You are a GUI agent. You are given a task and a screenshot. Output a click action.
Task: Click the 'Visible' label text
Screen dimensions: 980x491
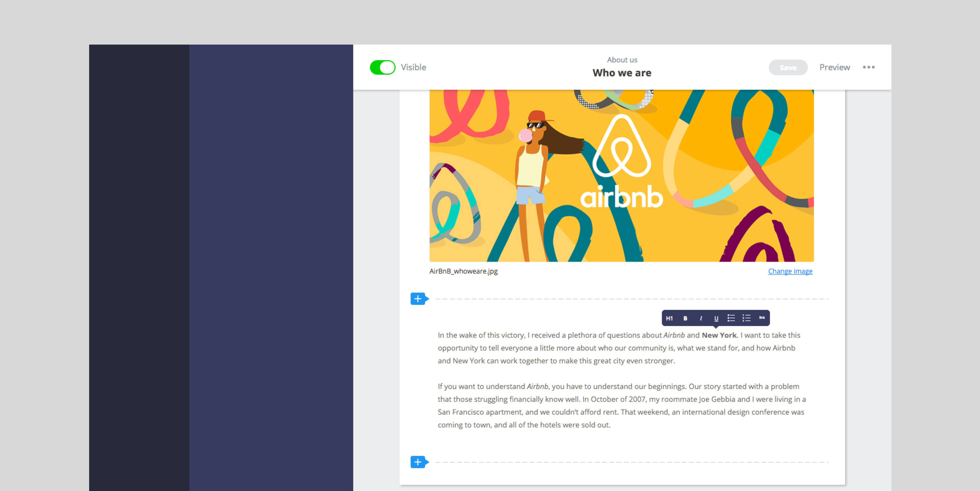(413, 67)
